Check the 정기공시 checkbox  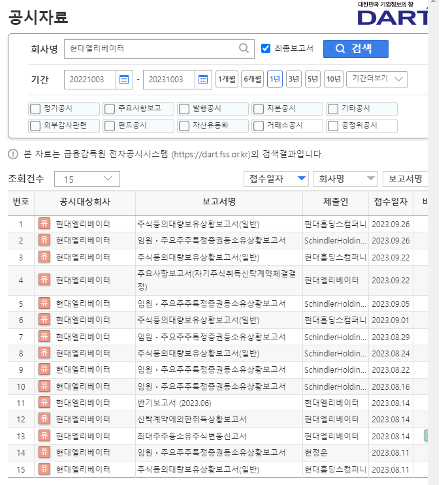35,109
